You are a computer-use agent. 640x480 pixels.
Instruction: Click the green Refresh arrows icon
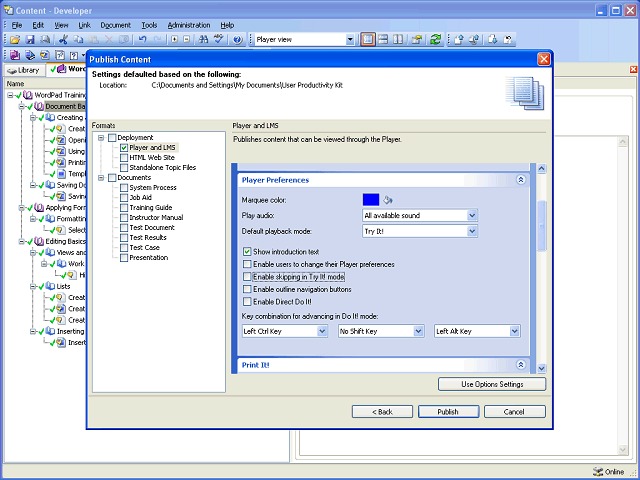[x=436, y=40]
